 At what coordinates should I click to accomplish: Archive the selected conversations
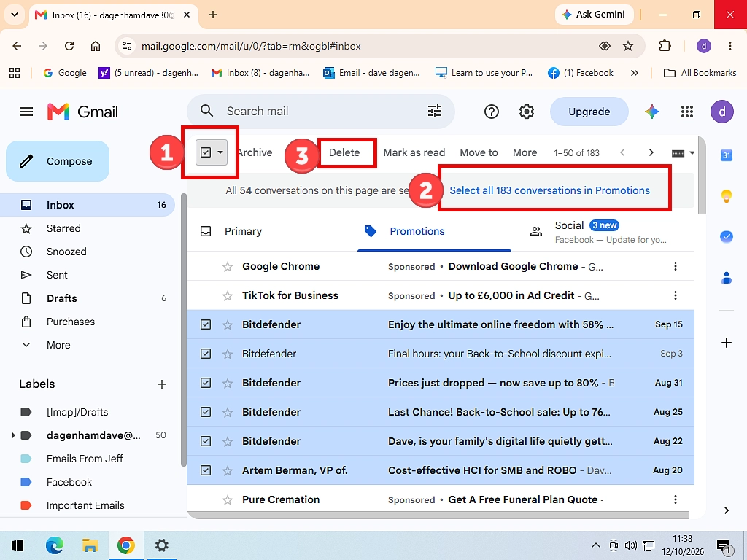[255, 152]
